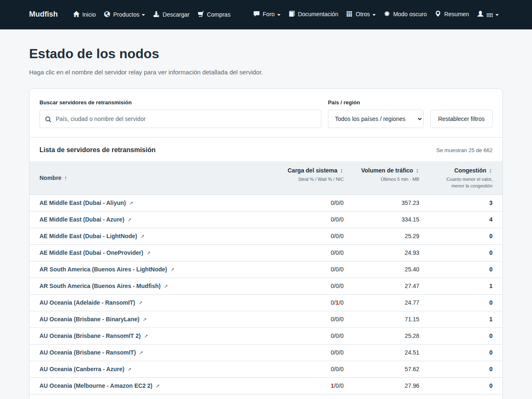Viewport: 532px width, 399px height.
Task: Open external link icon for Adelaide - RansomIT
Action: 140,303
